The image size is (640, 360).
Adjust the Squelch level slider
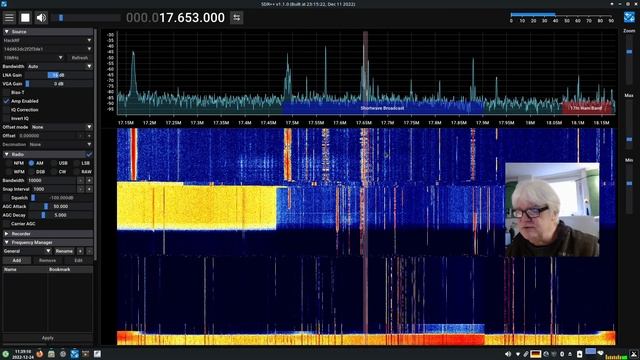pyautogui.click(x=62, y=198)
